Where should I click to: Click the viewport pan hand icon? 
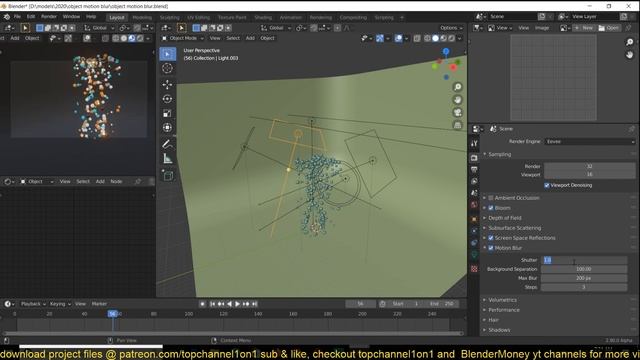click(458, 100)
